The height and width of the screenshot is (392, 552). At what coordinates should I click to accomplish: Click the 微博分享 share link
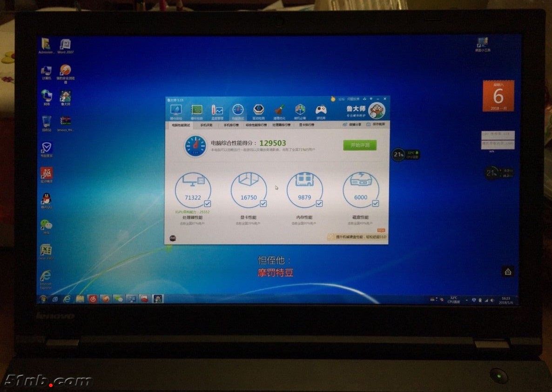(352, 125)
